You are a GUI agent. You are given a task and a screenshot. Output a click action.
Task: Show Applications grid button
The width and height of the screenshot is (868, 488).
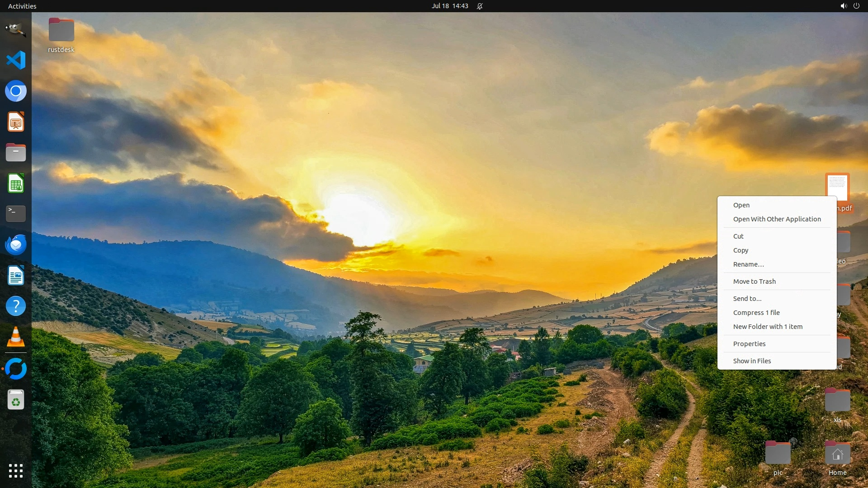(x=16, y=471)
